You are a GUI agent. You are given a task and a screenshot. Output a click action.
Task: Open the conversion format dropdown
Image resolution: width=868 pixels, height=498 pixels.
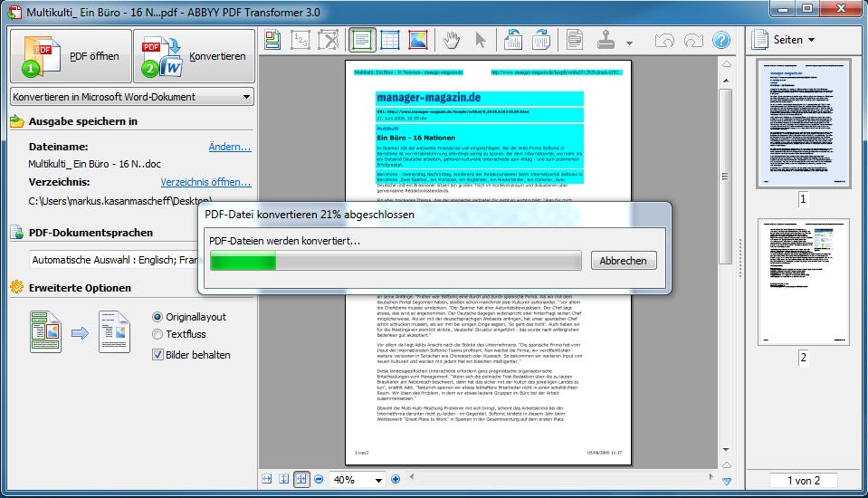(x=132, y=97)
